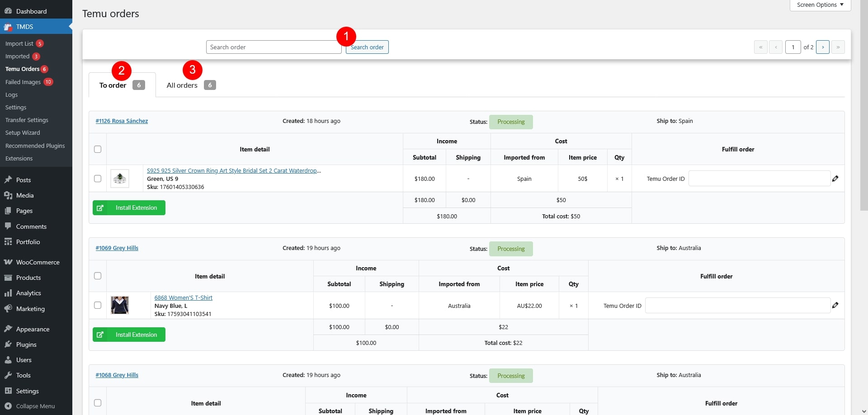
Task: Open order #1068 Grey Hills link
Action: pyautogui.click(x=117, y=375)
